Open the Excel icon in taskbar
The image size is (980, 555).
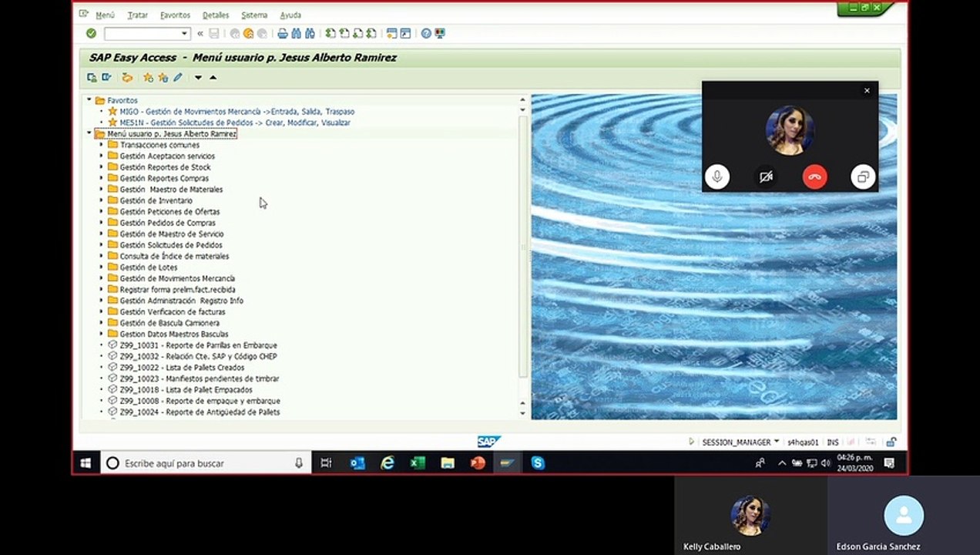point(418,462)
